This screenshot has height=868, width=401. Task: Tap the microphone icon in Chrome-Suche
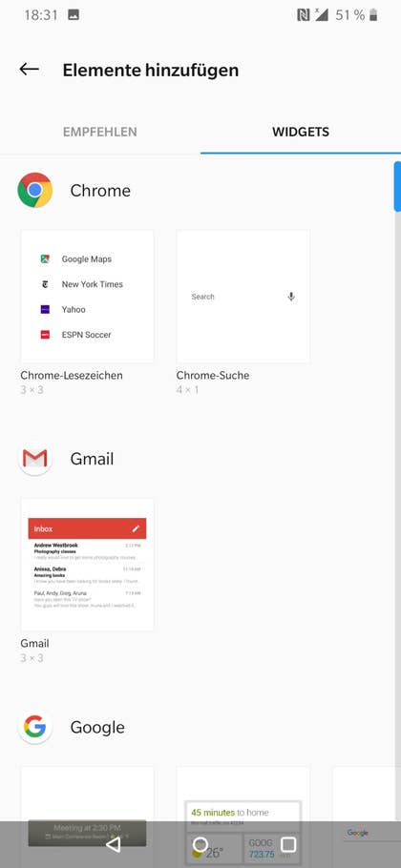tap(291, 297)
